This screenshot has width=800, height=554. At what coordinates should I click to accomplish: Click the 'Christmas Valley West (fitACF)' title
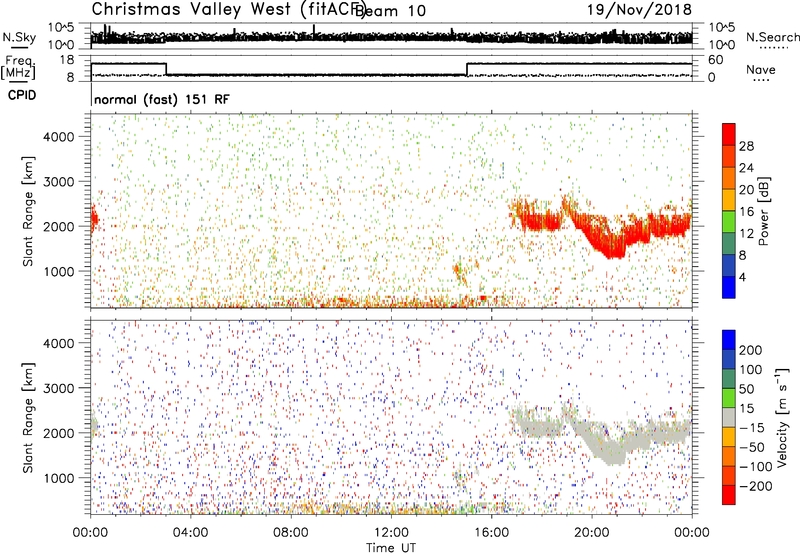[228, 9]
